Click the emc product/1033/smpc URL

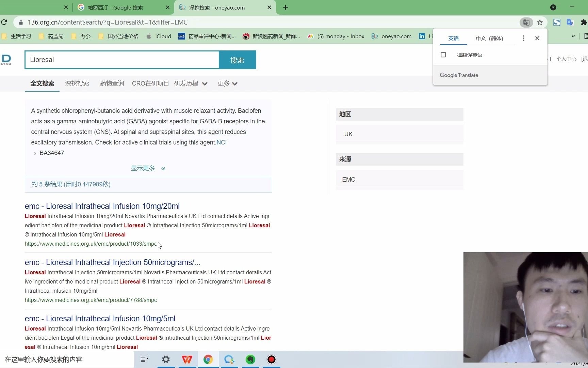91,244
